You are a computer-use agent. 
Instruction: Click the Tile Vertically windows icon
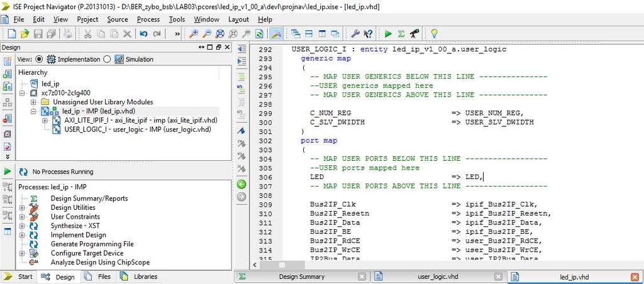(321, 34)
